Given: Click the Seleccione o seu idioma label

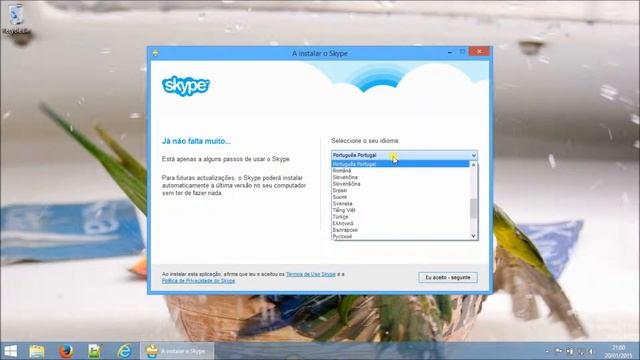Looking at the screenshot, I should [365, 141].
